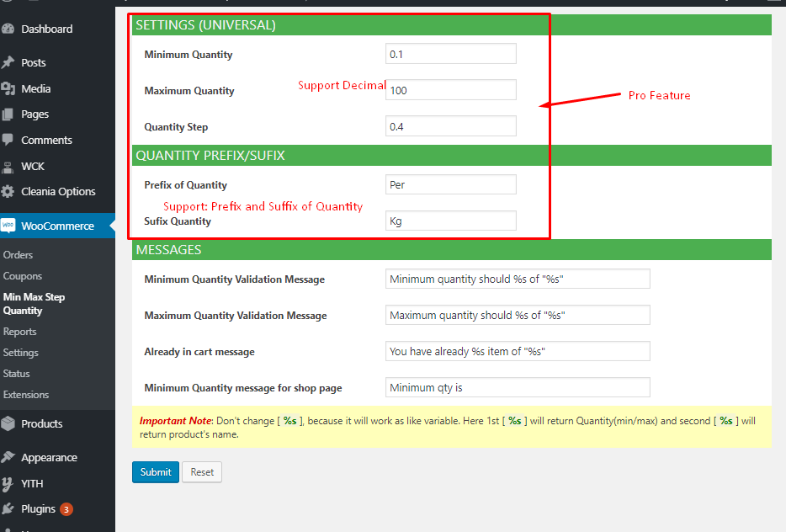Open the Extensions submenu link

(x=26, y=395)
